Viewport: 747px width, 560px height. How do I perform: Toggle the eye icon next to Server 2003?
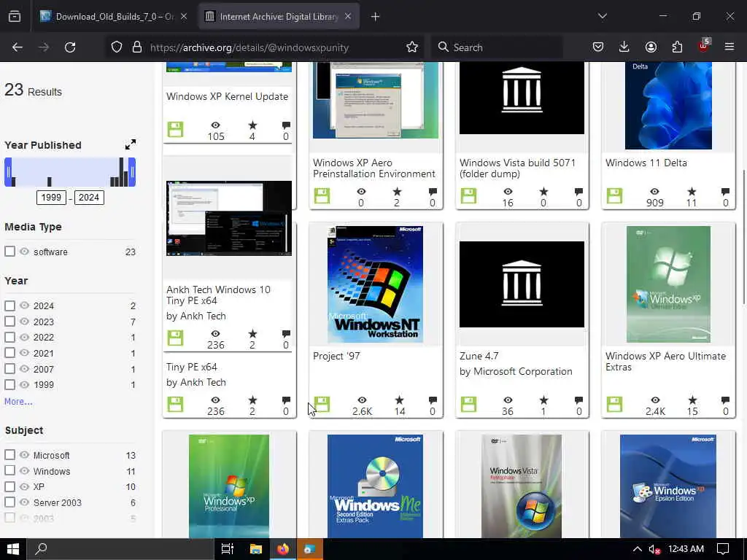coord(24,502)
